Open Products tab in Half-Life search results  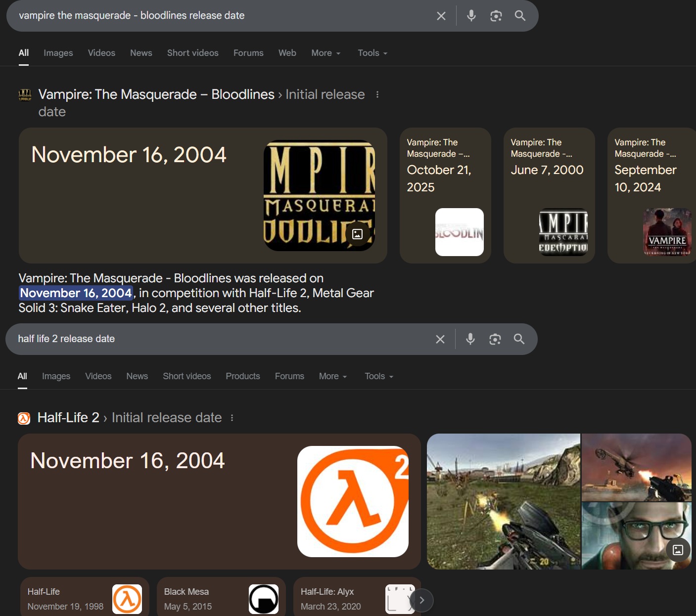point(243,376)
